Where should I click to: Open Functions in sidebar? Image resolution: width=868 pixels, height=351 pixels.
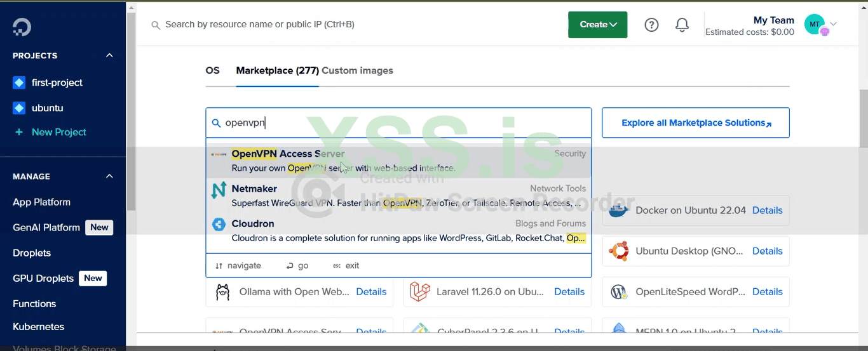click(34, 303)
